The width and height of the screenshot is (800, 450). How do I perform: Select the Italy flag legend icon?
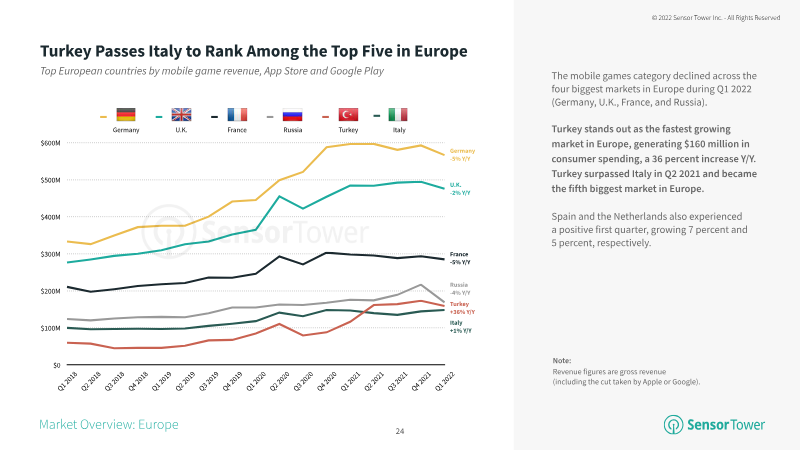point(397,115)
